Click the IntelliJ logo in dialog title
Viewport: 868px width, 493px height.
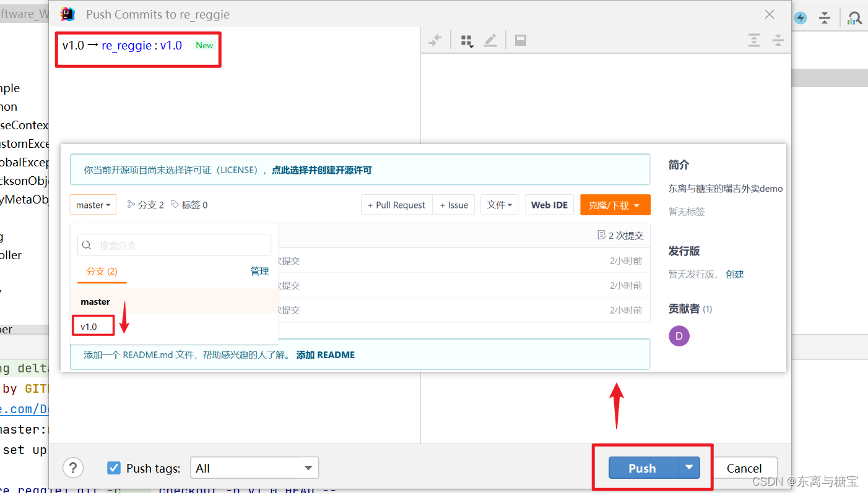coord(68,14)
